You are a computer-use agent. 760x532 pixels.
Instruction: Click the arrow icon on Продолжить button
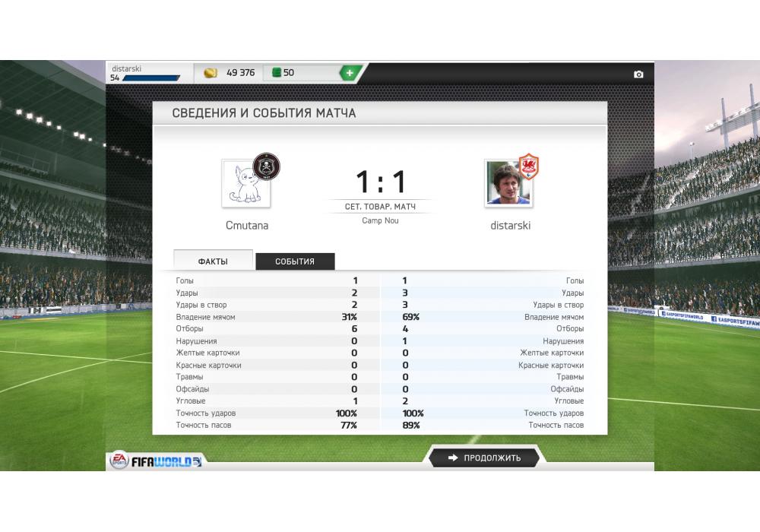[453, 458]
